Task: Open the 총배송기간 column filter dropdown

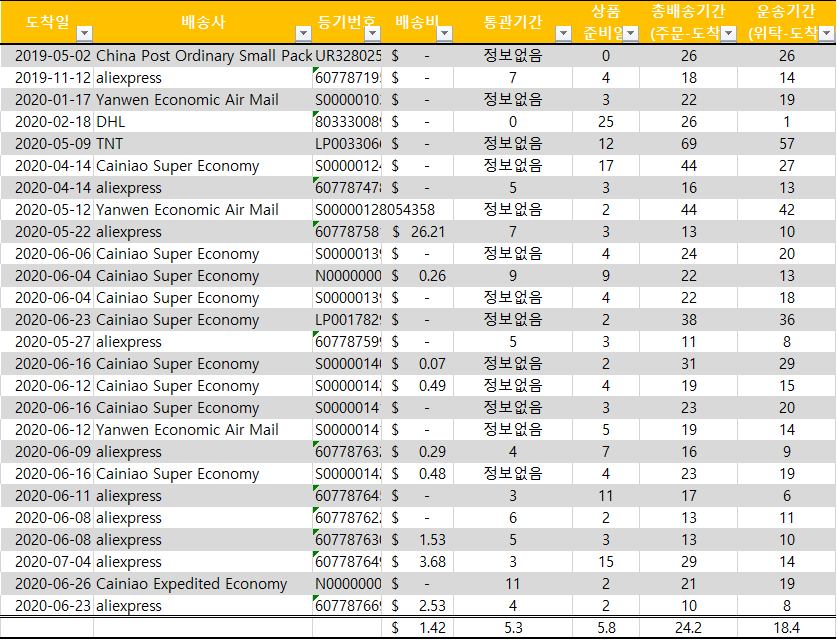Action: point(729,34)
